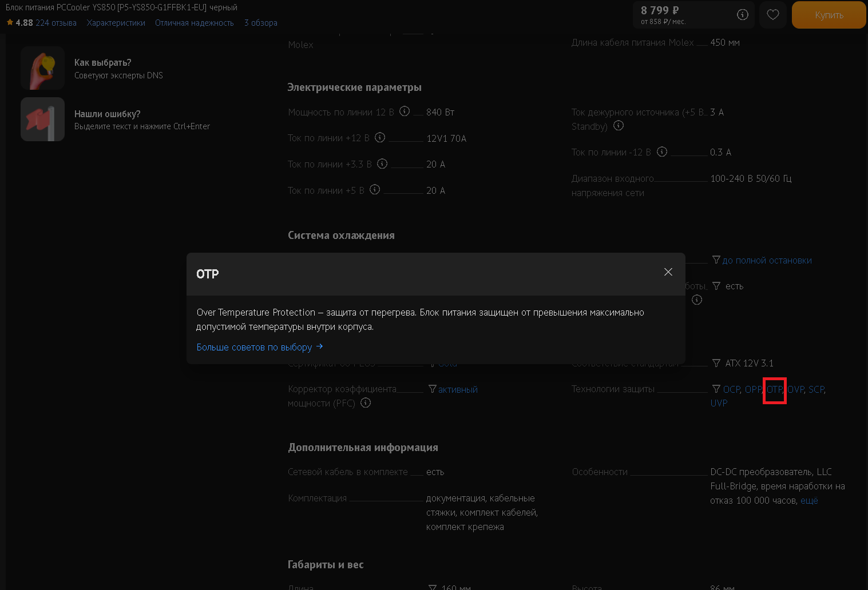Click the 'Дополнительная информация' heading

(363, 447)
